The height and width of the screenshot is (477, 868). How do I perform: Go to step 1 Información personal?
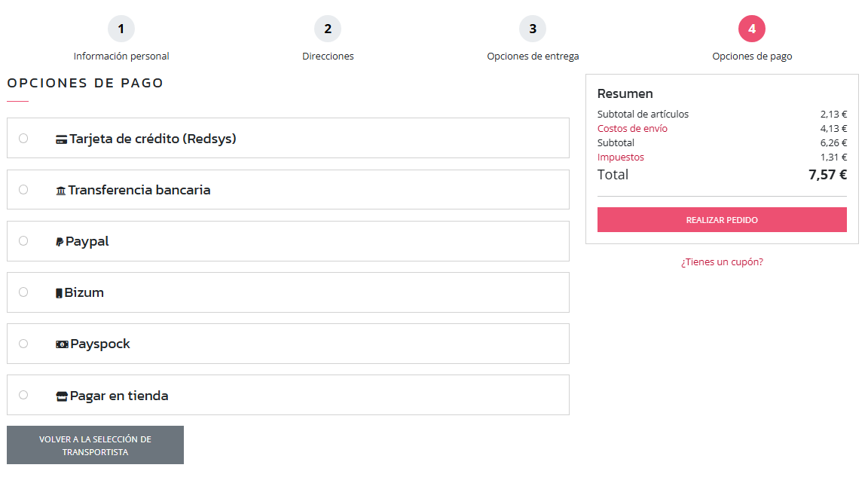coord(121,29)
